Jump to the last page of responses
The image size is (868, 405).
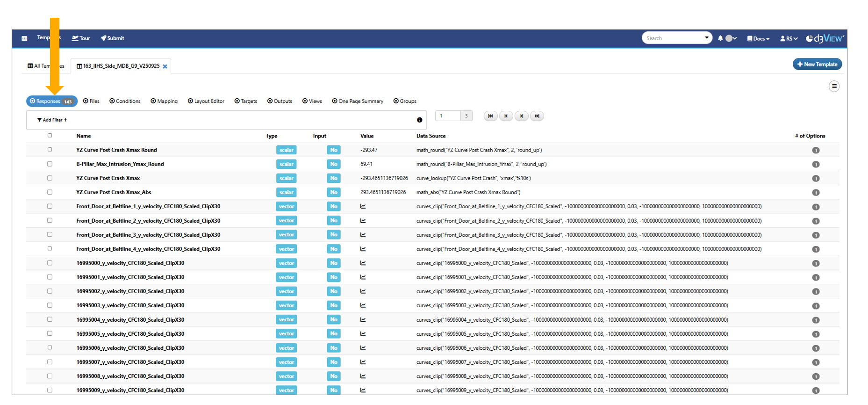[x=537, y=116]
